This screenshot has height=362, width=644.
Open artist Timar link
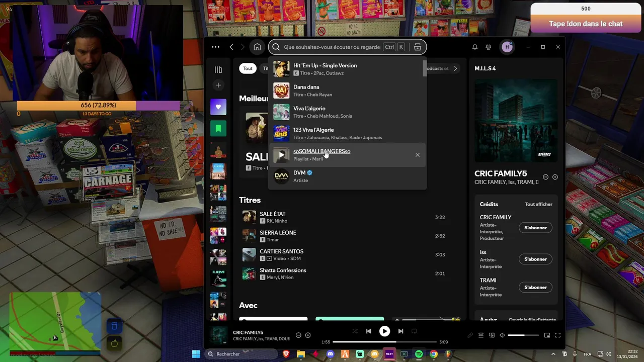click(x=272, y=240)
